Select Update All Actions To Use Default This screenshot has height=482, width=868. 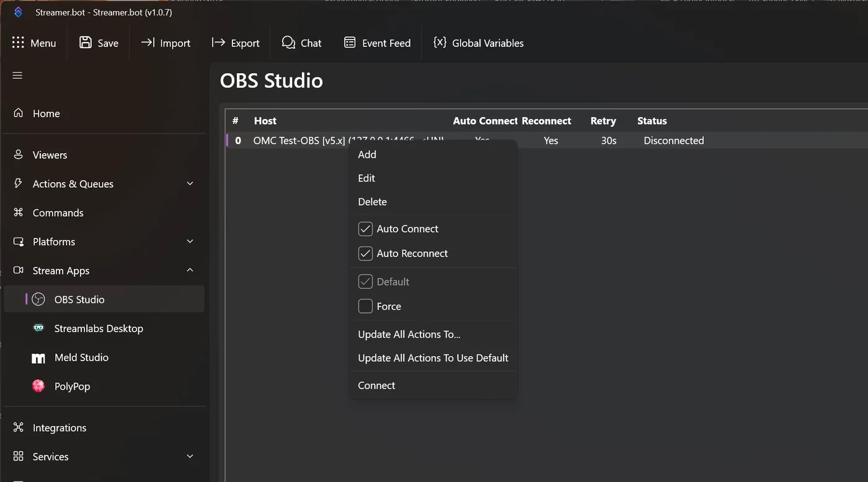click(433, 358)
